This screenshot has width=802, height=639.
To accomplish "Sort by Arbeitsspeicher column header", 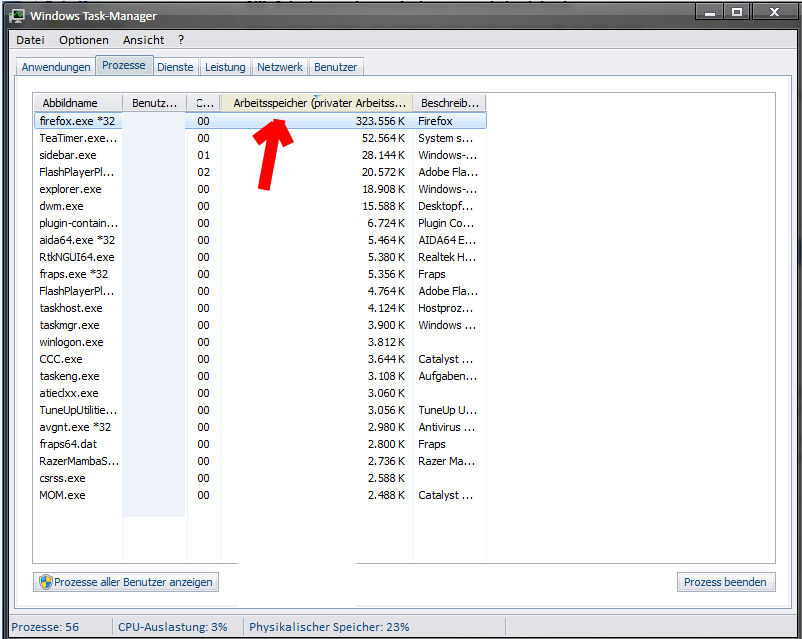I will (x=317, y=103).
